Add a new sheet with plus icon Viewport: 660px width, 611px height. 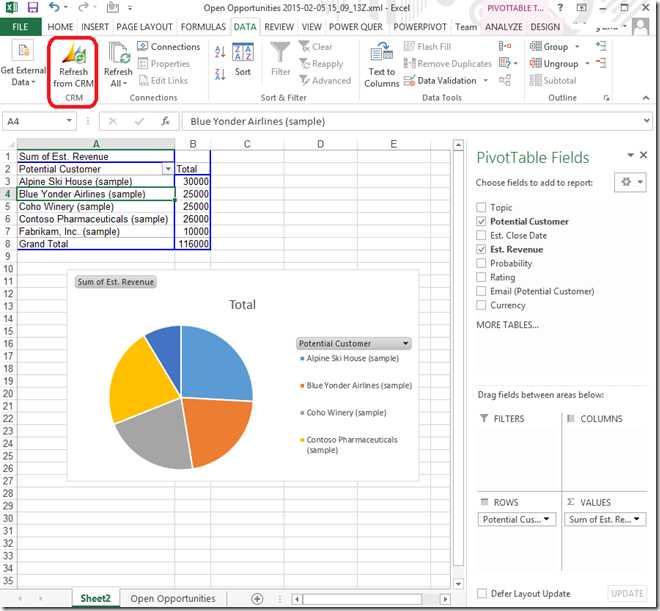[x=257, y=598]
